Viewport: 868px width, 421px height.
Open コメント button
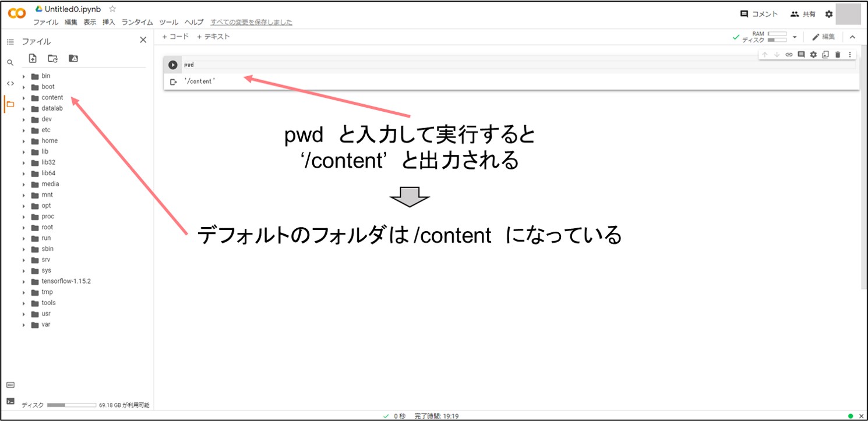[x=759, y=14]
